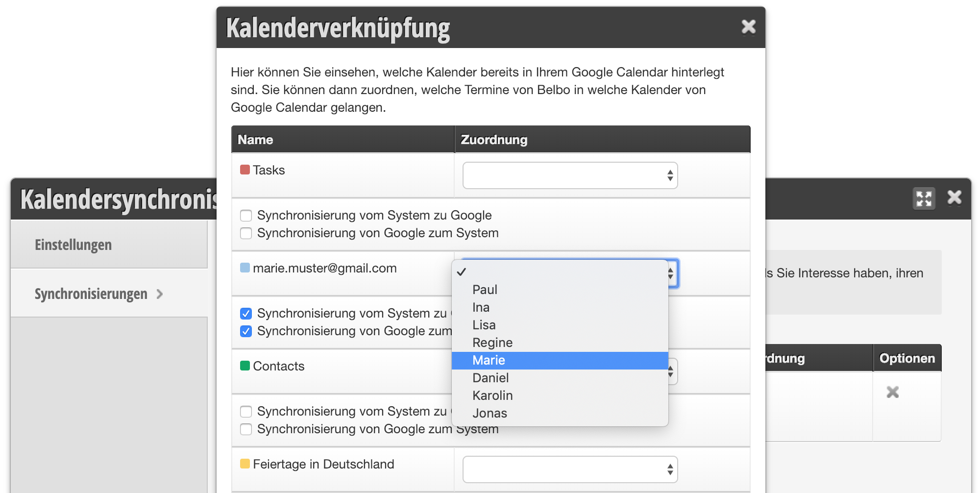Pick Paul from the assignment list
The width and height of the screenshot is (980, 493).
pyautogui.click(x=485, y=290)
